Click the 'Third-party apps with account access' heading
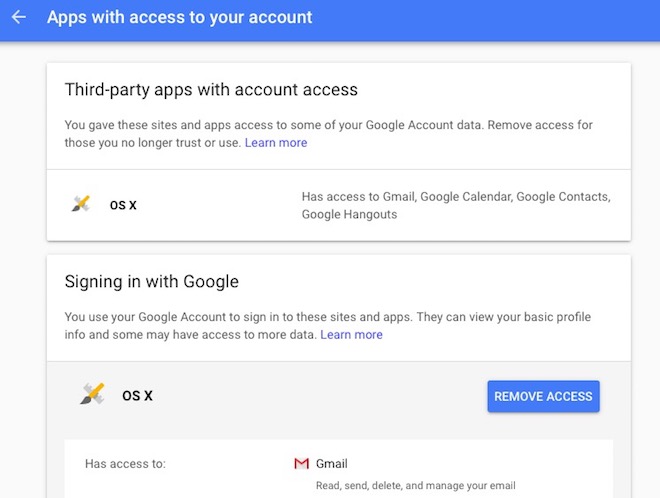This screenshot has width=660, height=498. point(211,90)
